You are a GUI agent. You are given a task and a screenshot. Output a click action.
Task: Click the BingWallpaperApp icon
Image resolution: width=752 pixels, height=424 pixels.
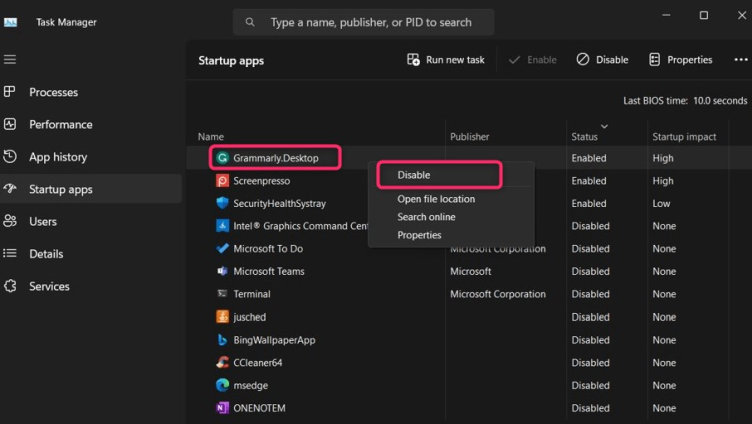click(x=223, y=340)
